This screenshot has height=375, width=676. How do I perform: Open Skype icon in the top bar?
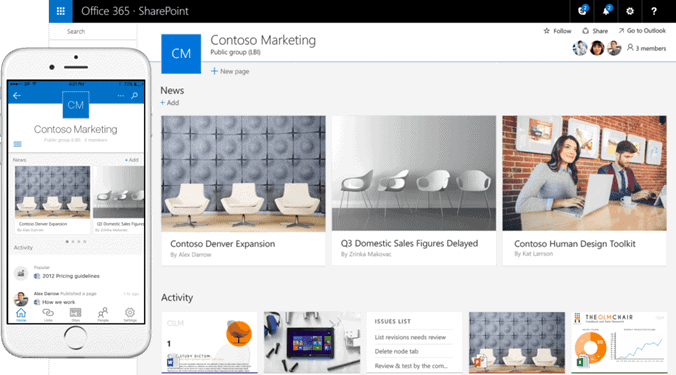pos(582,11)
